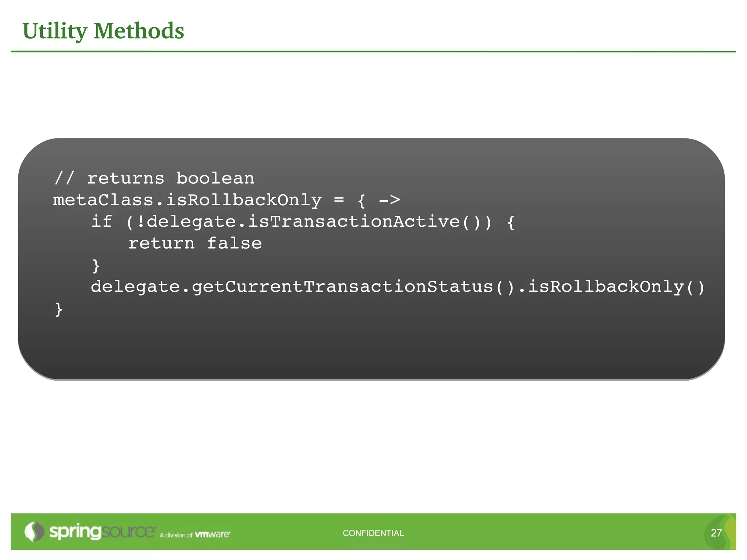Click the 'if (!delegate.isTransactionActive()) {' line
This screenshot has height=560, width=747.
303,222
